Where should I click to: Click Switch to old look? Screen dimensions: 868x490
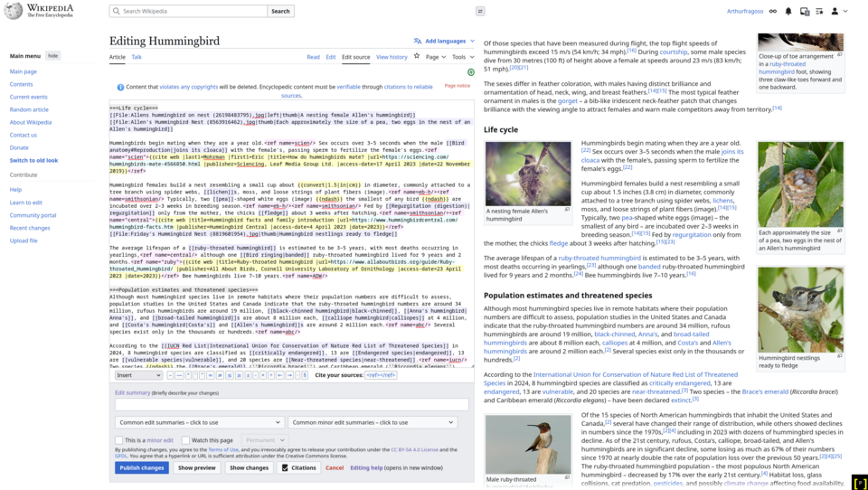point(33,161)
